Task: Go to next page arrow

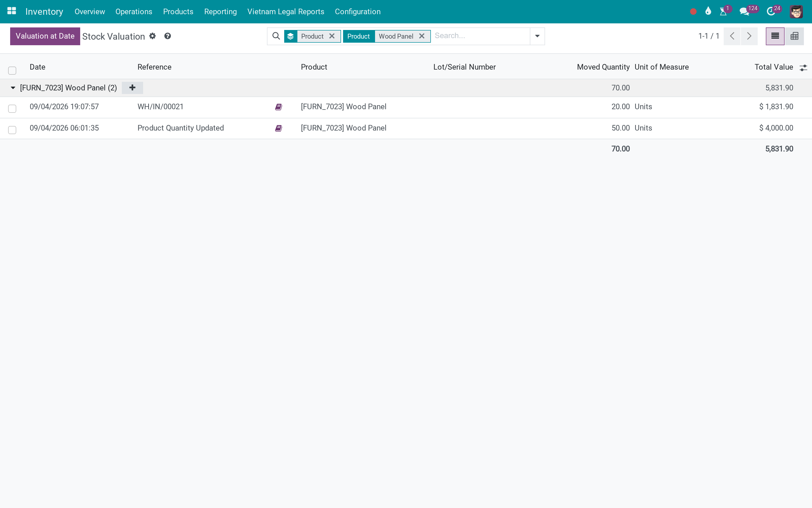Action: pos(749,36)
